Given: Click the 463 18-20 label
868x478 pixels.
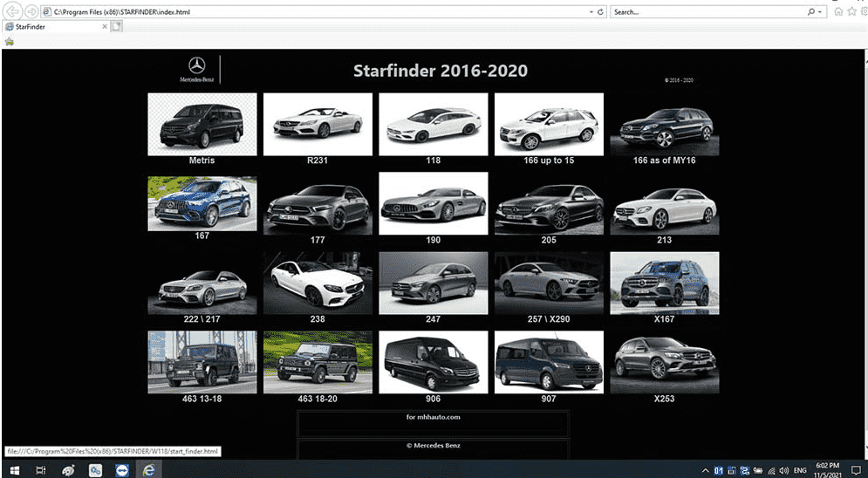Looking at the screenshot, I should (318, 399).
